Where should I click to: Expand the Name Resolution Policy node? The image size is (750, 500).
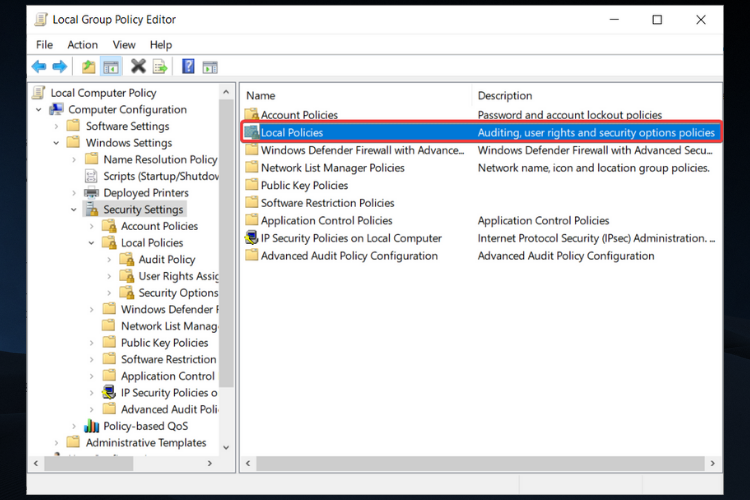click(74, 159)
